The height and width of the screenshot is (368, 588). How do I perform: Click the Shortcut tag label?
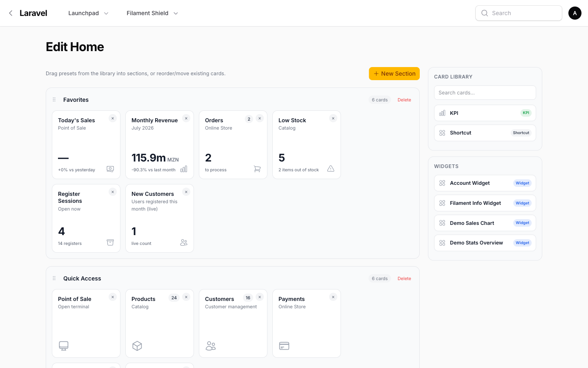[521, 133]
